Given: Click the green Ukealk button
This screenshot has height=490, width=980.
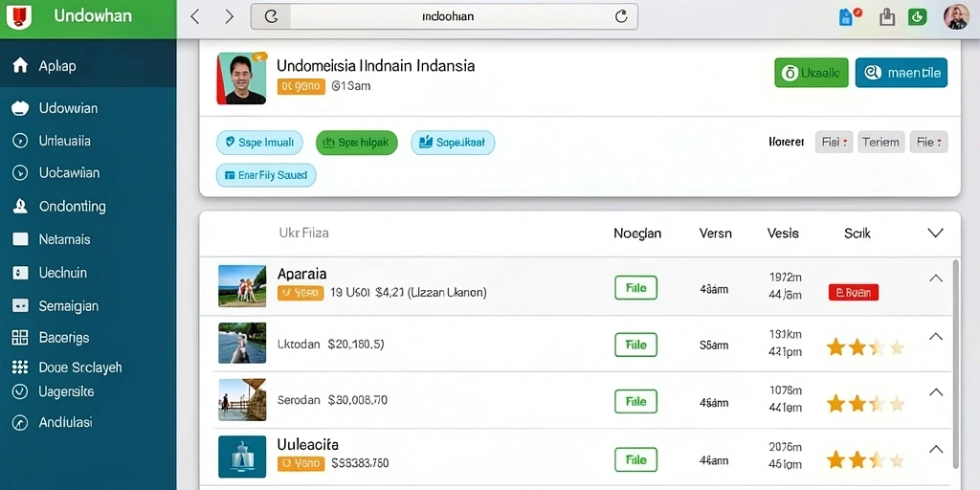Looking at the screenshot, I should pos(812,73).
